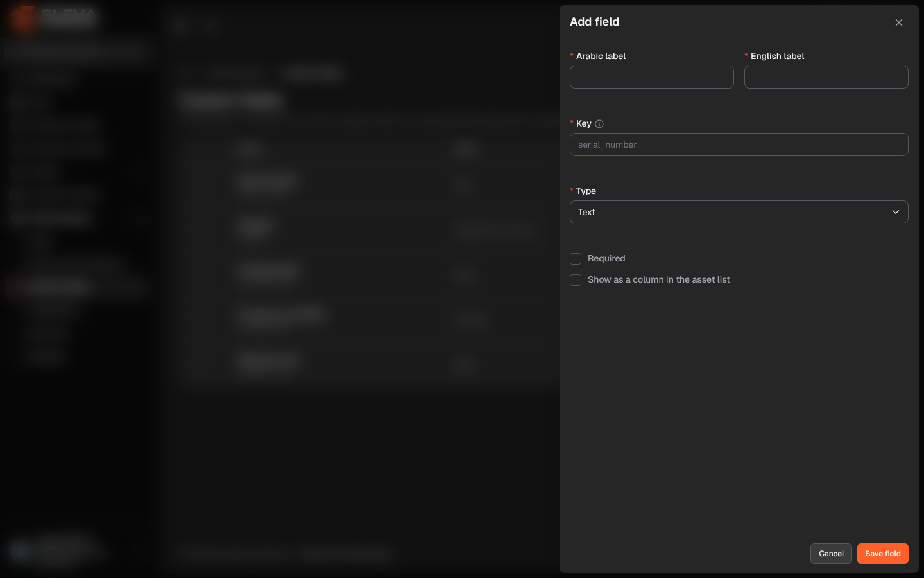The height and width of the screenshot is (578, 924).
Task: Click the 'Key' caption text
Action: 583,123
